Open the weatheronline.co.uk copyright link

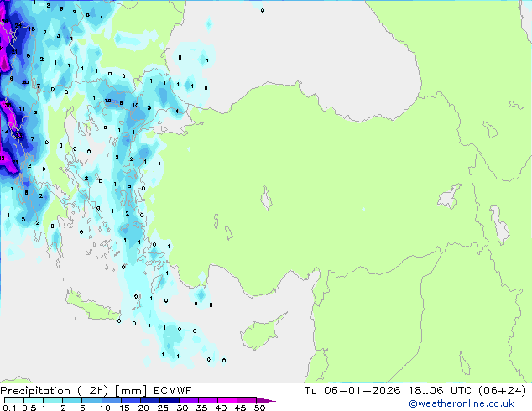[x=461, y=403]
